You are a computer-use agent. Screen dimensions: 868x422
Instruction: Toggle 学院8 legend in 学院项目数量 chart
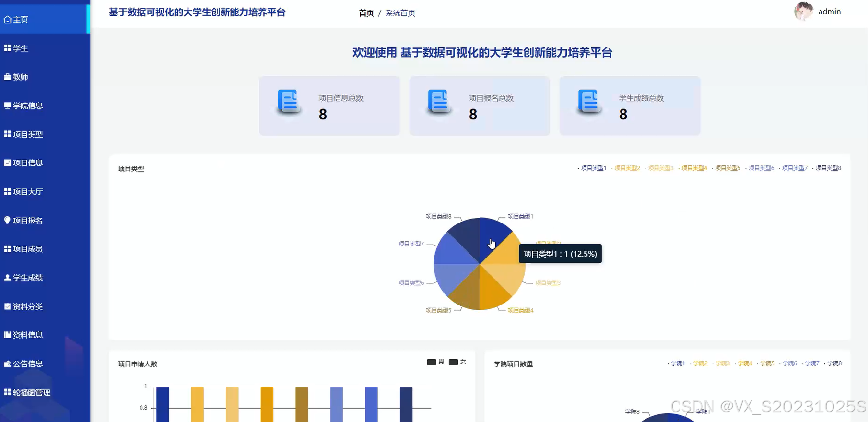833,363
